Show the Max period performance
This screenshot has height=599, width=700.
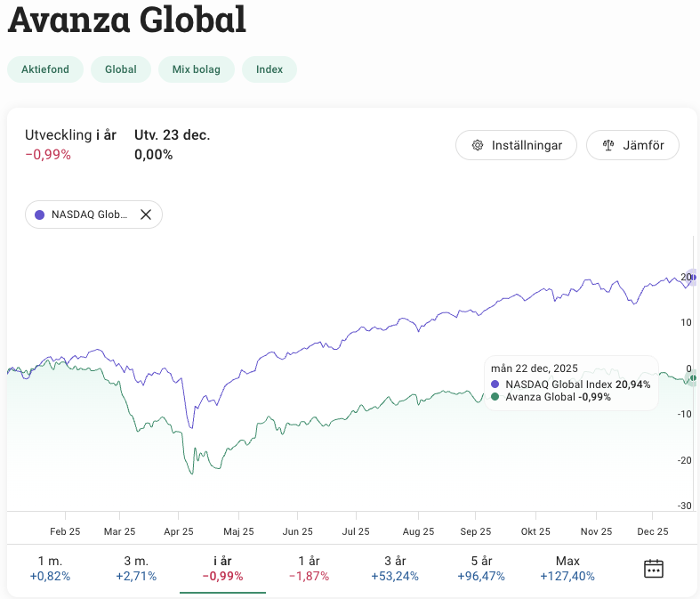(x=567, y=568)
